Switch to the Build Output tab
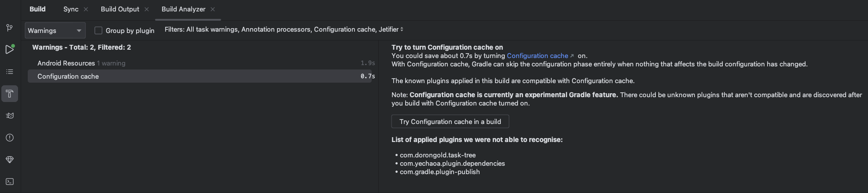 (120, 9)
